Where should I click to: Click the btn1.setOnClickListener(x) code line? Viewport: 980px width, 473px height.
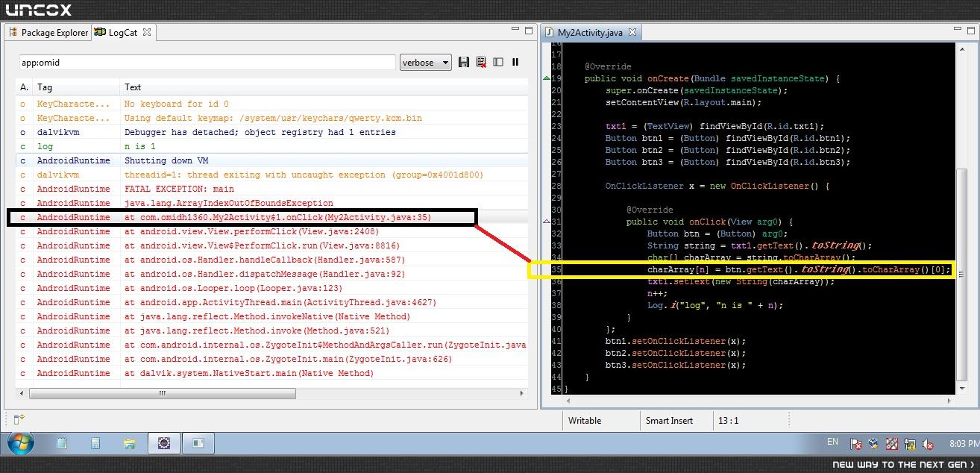point(676,341)
